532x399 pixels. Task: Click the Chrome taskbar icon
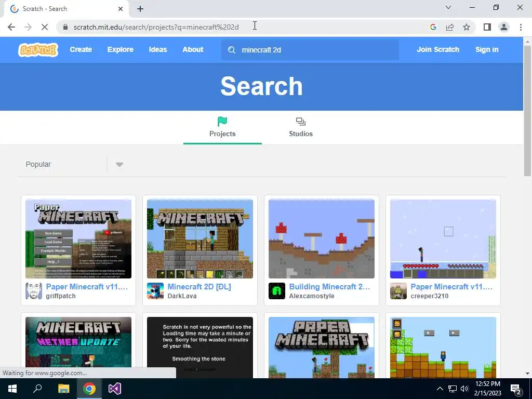point(89,389)
